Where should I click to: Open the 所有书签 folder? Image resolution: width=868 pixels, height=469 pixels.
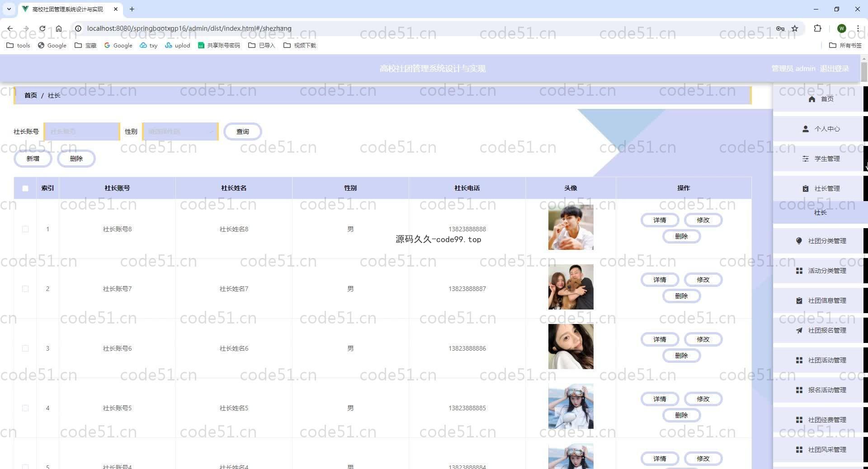point(845,45)
